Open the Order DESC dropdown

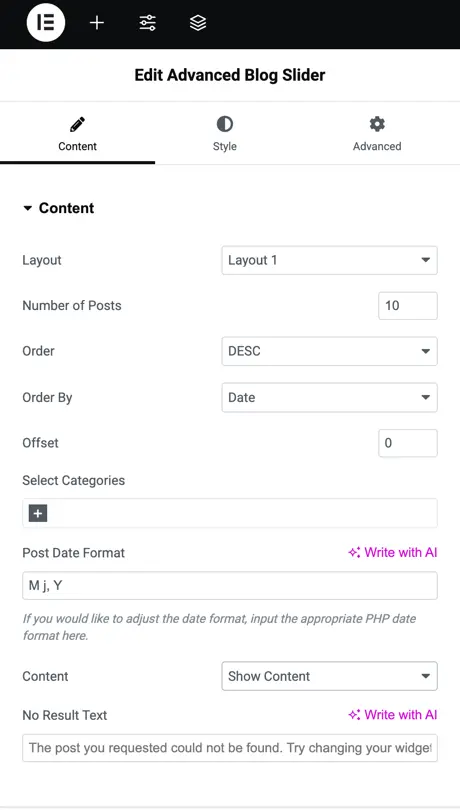tap(330, 351)
